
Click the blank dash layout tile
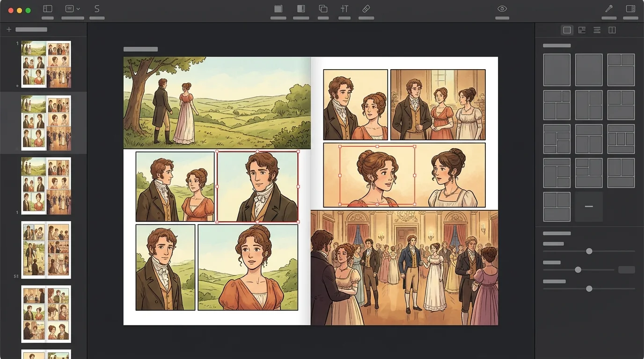[589, 207]
